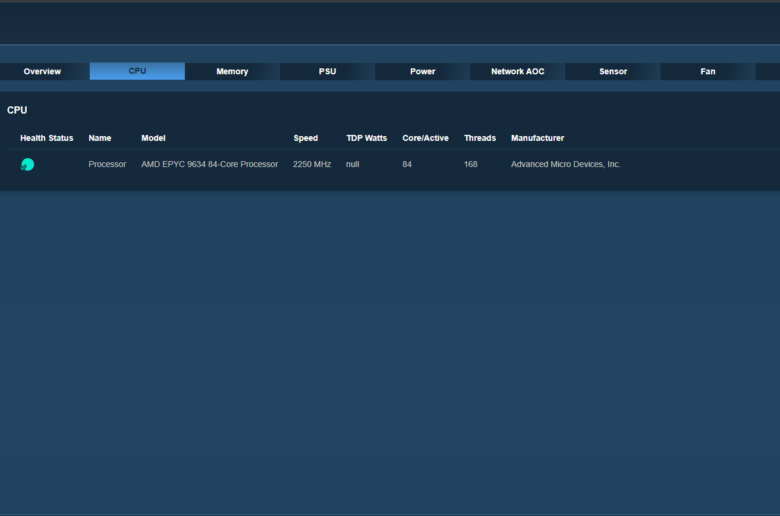Open the Network AOC tab

coord(517,71)
